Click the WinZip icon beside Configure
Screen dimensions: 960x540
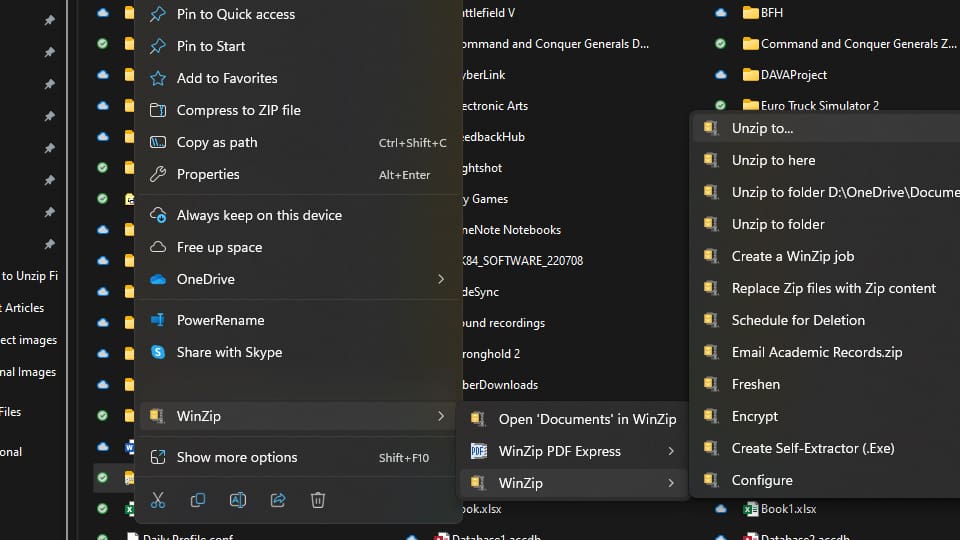pyautogui.click(x=711, y=480)
